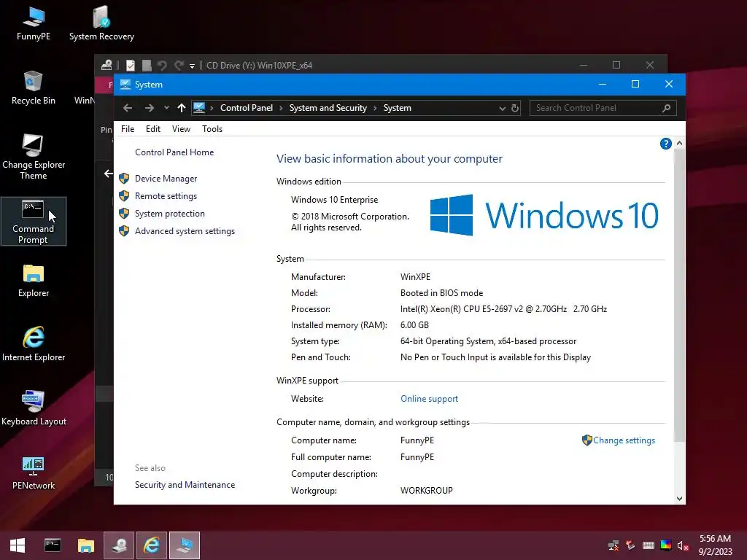Click System and Security breadcrumb

click(328, 108)
